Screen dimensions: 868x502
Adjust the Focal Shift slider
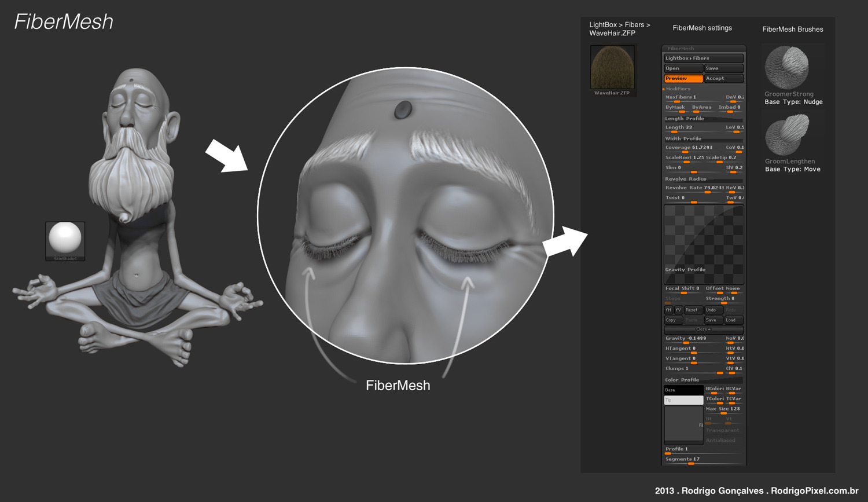683,289
